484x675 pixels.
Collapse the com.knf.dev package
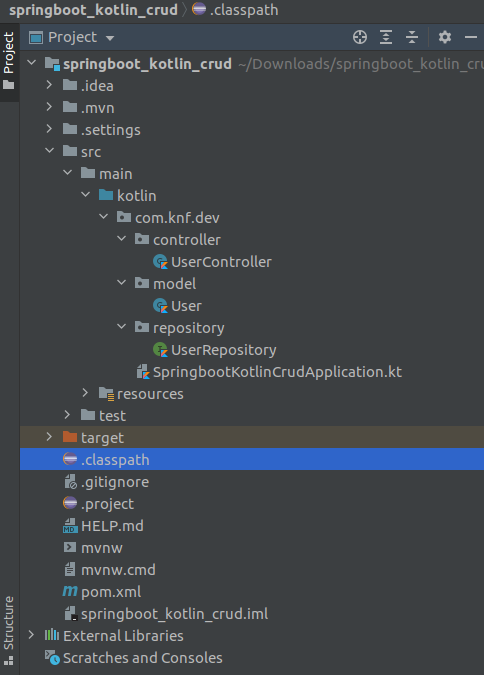[104, 217]
